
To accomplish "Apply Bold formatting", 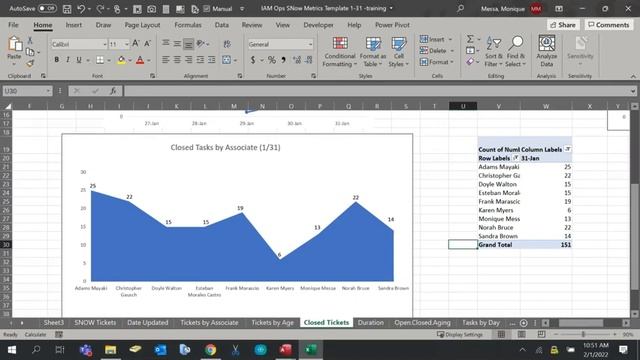I will pos(56,60).
